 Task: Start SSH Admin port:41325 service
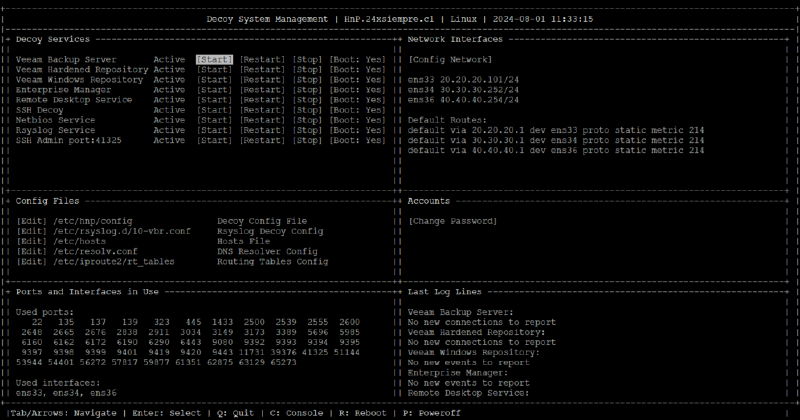pyautogui.click(x=214, y=140)
